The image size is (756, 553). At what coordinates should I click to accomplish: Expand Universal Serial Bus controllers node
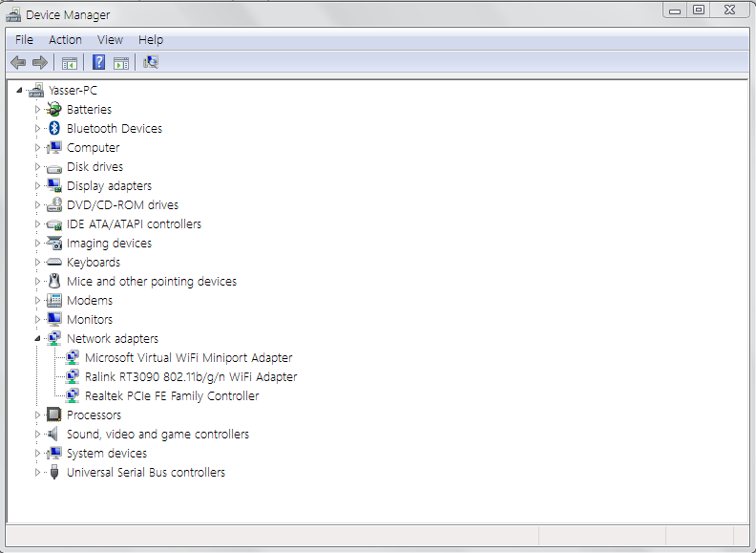tap(37, 473)
